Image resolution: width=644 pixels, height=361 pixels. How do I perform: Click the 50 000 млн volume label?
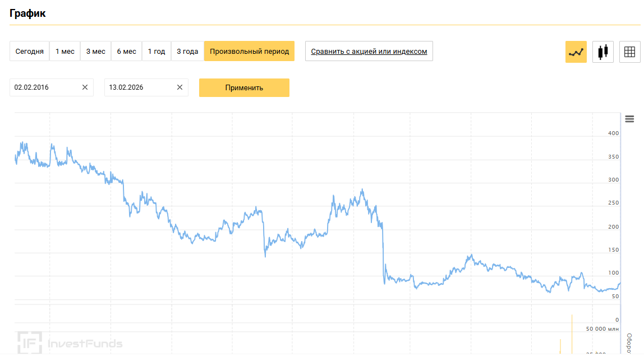pos(602,329)
